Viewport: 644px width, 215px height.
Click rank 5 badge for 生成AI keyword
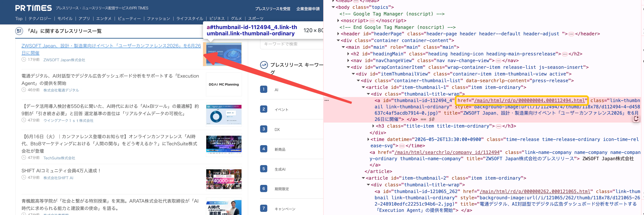coord(264,169)
